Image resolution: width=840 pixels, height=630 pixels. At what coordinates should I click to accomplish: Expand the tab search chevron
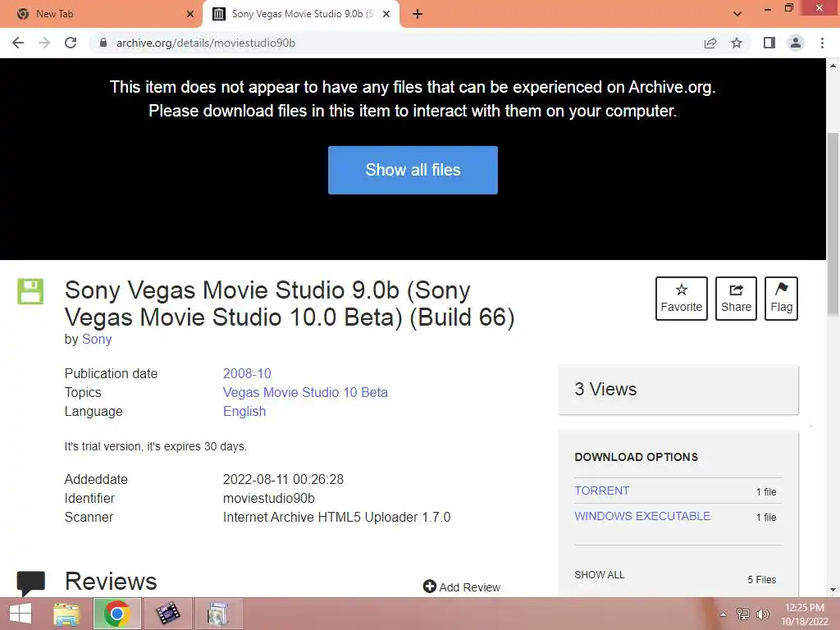click(737, 14)
